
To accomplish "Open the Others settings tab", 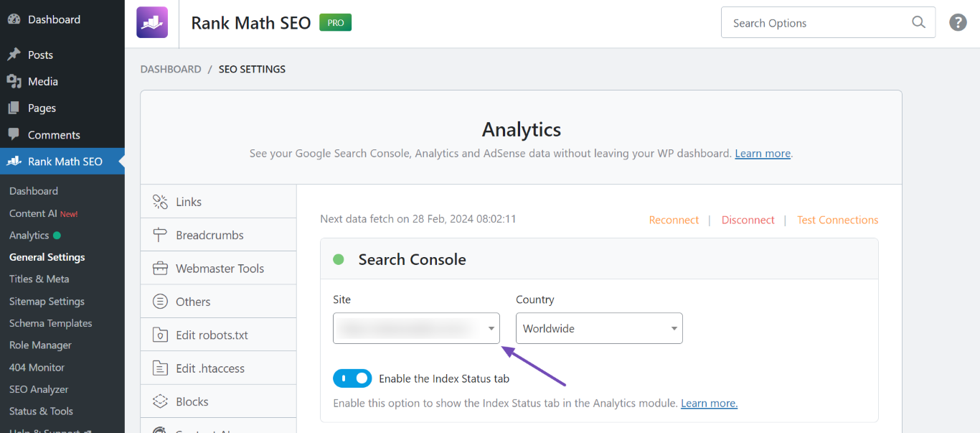I will [x=218, y=302].
